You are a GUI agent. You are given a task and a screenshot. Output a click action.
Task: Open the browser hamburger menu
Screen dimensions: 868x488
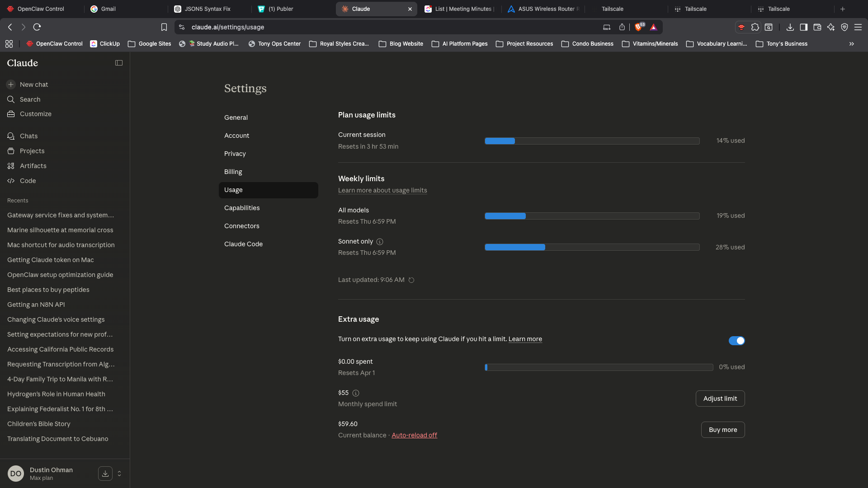coord(858,27)
